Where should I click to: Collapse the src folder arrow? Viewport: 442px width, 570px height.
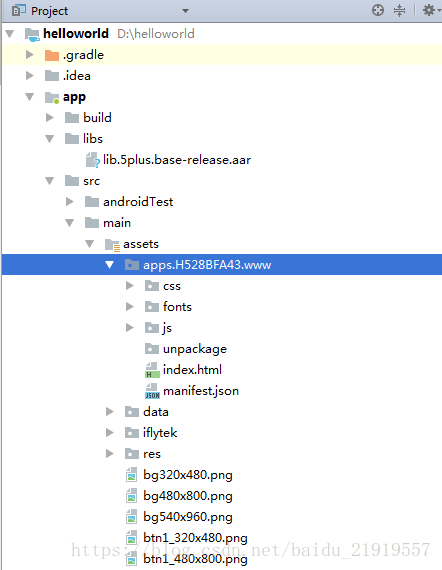click(50, 181)
